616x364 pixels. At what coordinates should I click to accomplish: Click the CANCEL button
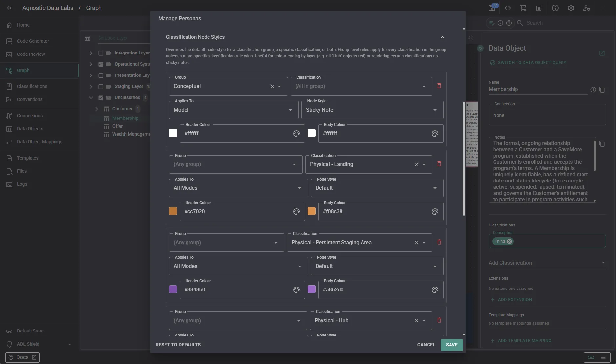426,345
